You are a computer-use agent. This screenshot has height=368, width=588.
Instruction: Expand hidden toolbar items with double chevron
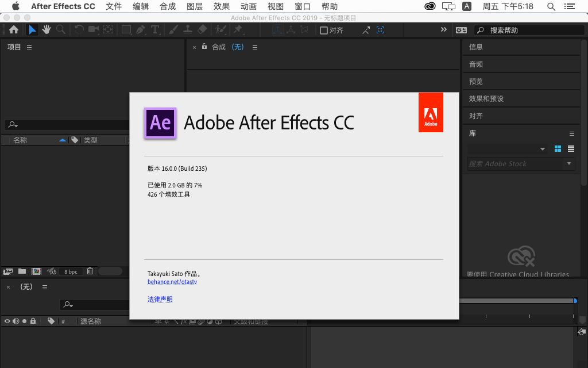click(x=444, y=30)
